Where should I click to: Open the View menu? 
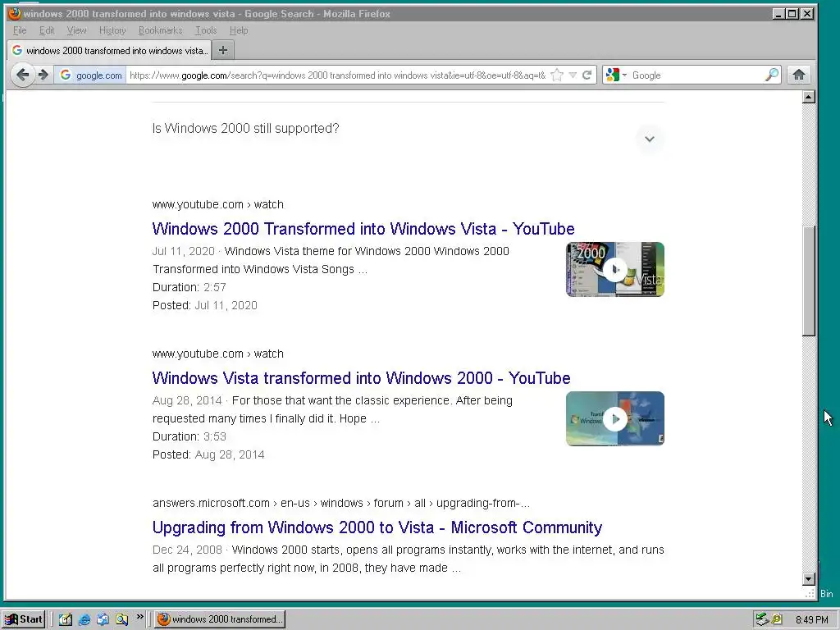pos(76,30)
